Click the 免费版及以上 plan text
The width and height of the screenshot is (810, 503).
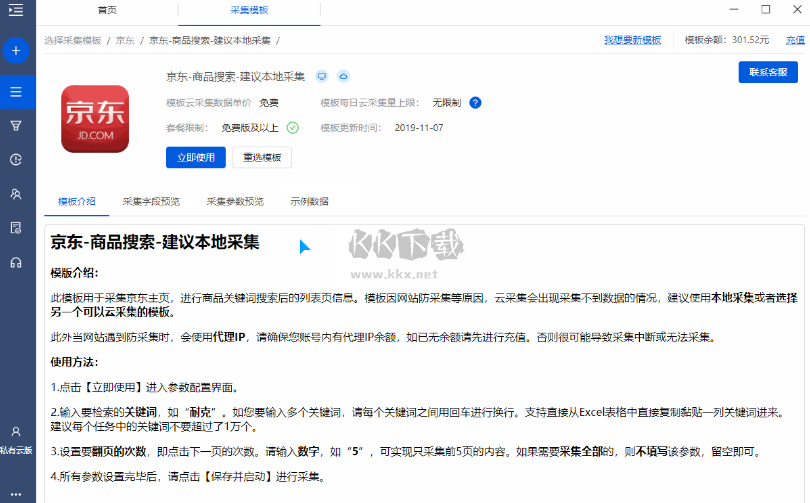pos(250,128)
